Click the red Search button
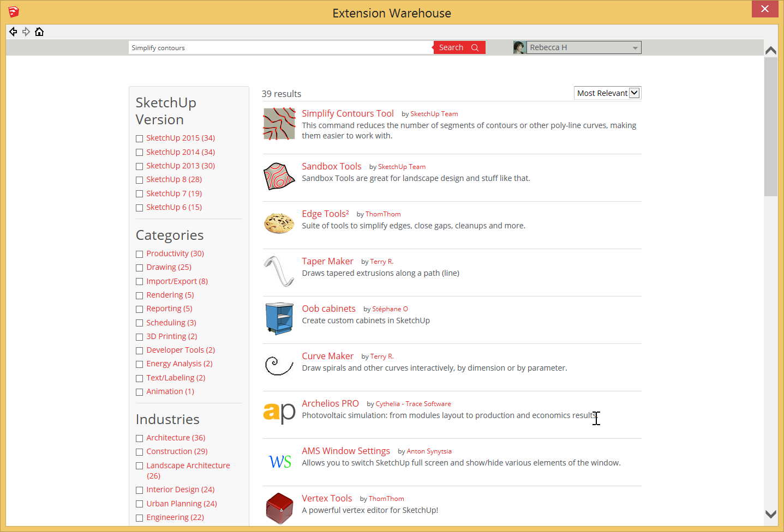The height and width of the screenshot is (532, 784). [459, 47]
